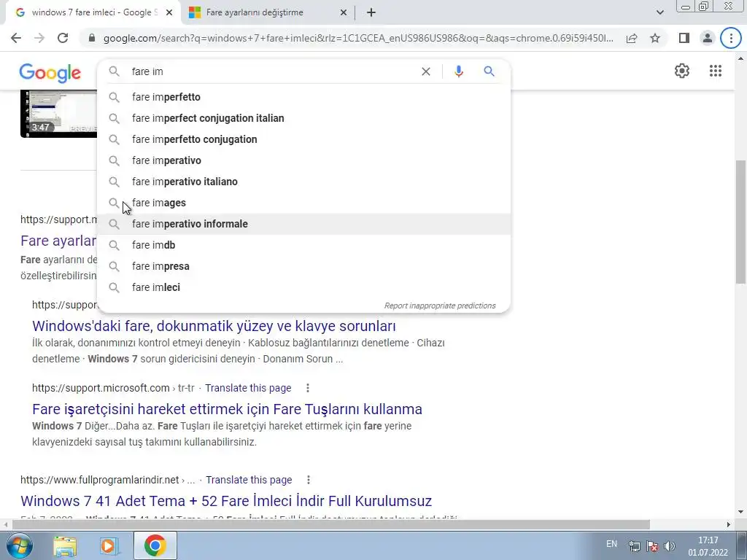Open Fare işaretçisini hareket ettirmek result
This screenshot has width=747, height=560.
click(228, 409)
